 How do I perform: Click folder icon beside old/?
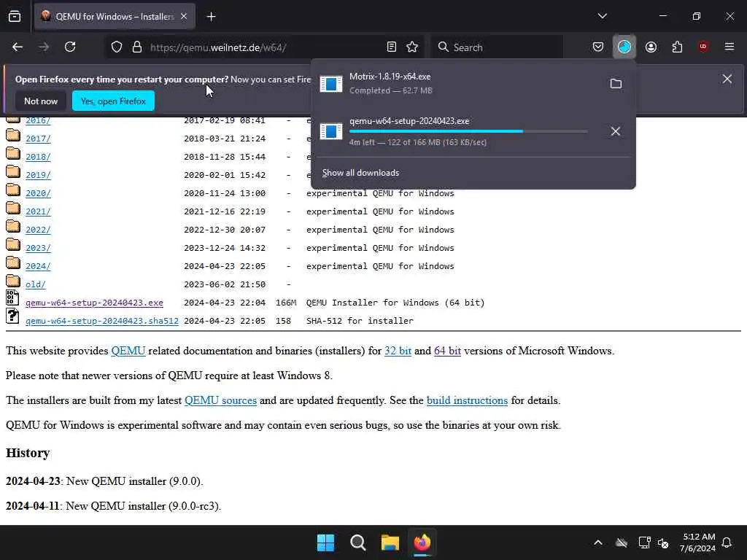click(x=13, y=281)
